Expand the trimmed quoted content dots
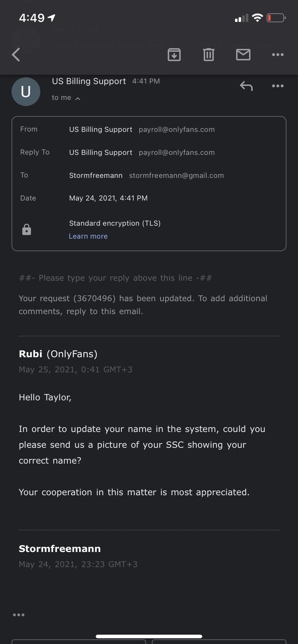298x644 pixels. click(19, 615)
